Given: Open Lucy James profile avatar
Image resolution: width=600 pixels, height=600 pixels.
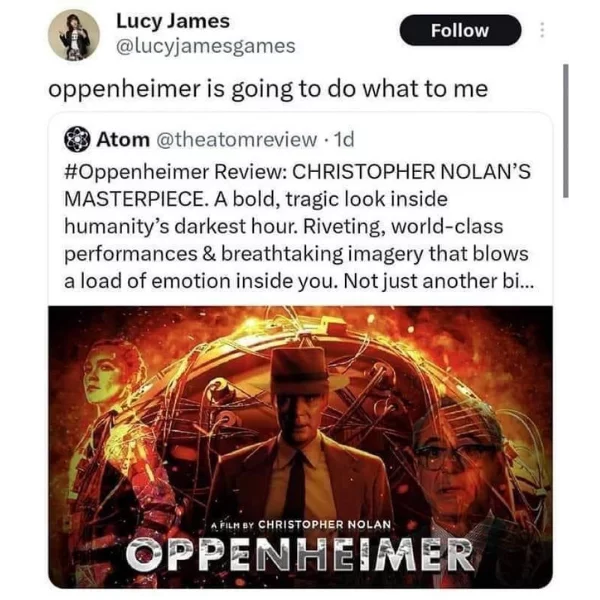Looking at the screenshot, I should [74, 35].
